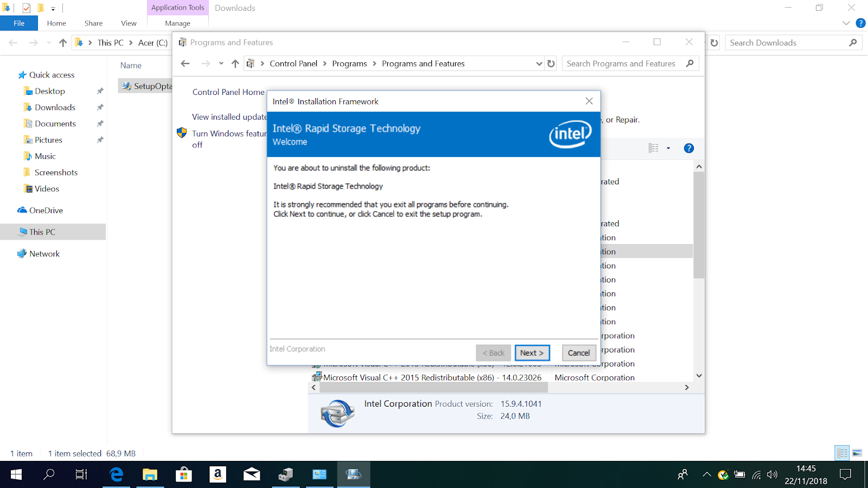868x488 pixels.
Task: Open Microsoft Store from the taskbar
Action: [184, 474]
